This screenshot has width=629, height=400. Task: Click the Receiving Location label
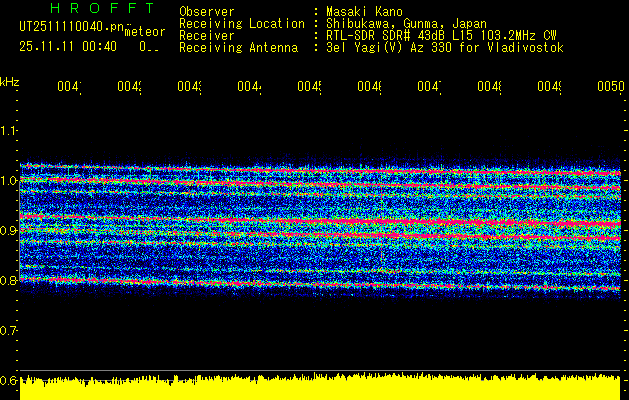(242, 23)
